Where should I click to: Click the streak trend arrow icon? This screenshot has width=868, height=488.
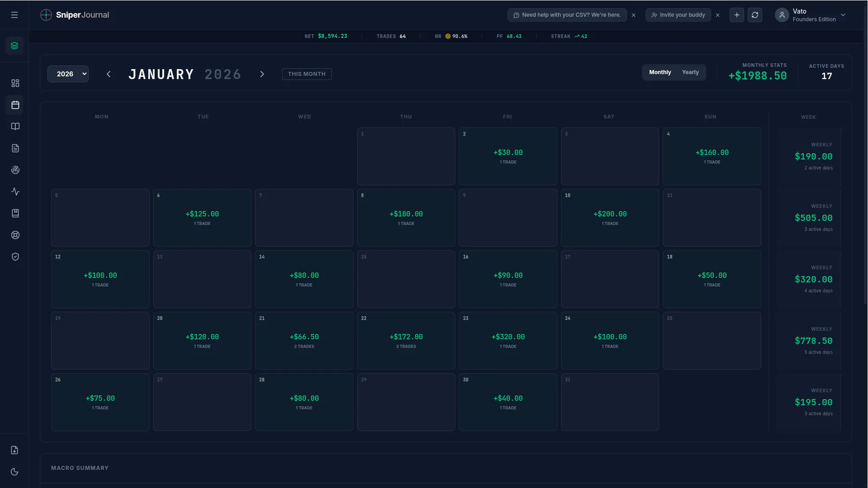(x=577, y=36)
